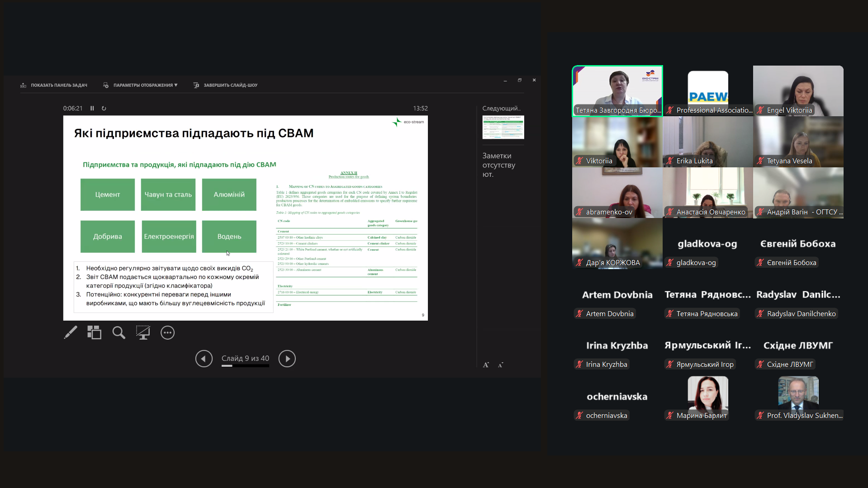
Task: Click the zoom into slide magnifier
Action: click(x=119, y=332)
